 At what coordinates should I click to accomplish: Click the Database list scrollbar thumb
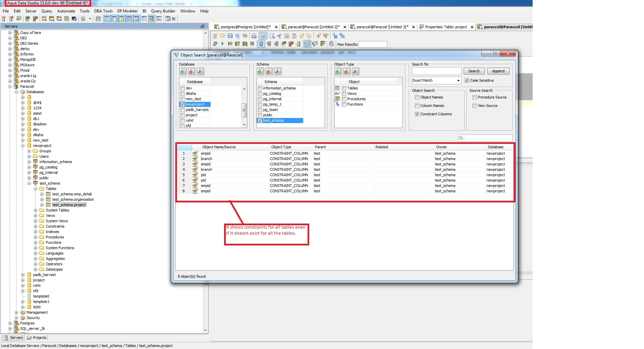pos(244,110)
